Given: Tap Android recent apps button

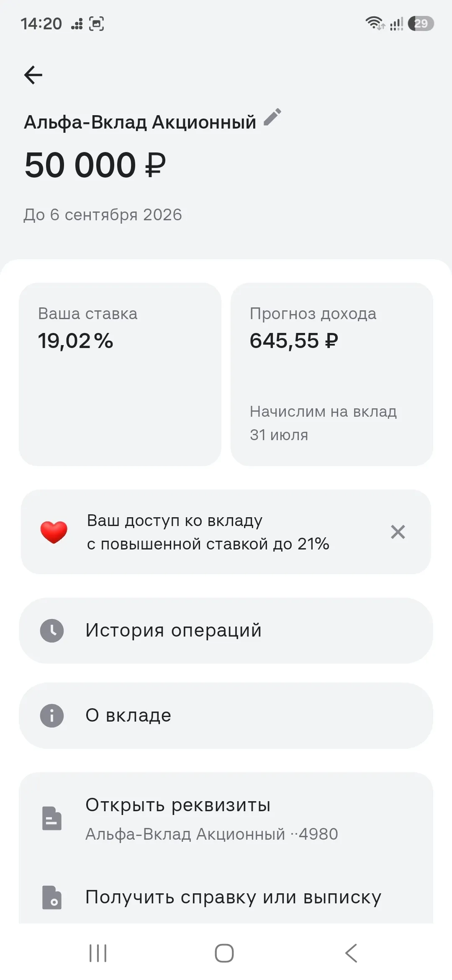Looking at the screenshot, I should point(98,953).
